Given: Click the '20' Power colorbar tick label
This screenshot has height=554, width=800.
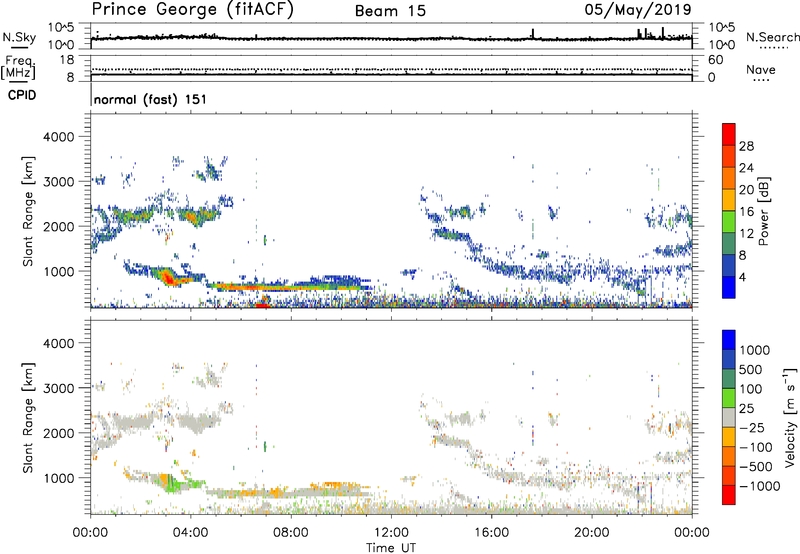Looking at the screenshot, I should click(746, 190).
